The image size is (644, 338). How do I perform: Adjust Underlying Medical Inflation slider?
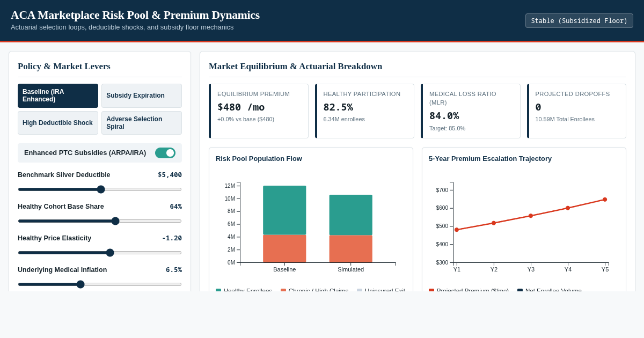100,284
